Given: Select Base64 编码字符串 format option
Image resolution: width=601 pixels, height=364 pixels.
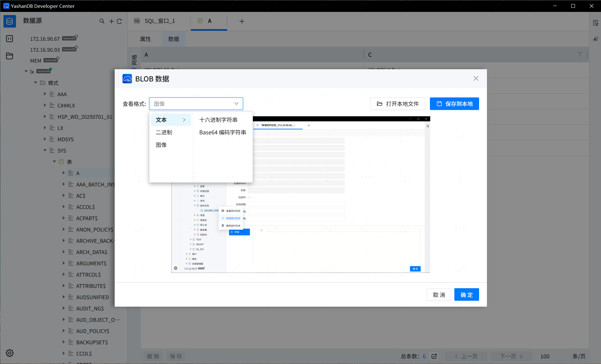Looking at the screenshot, I should [222, 132].
